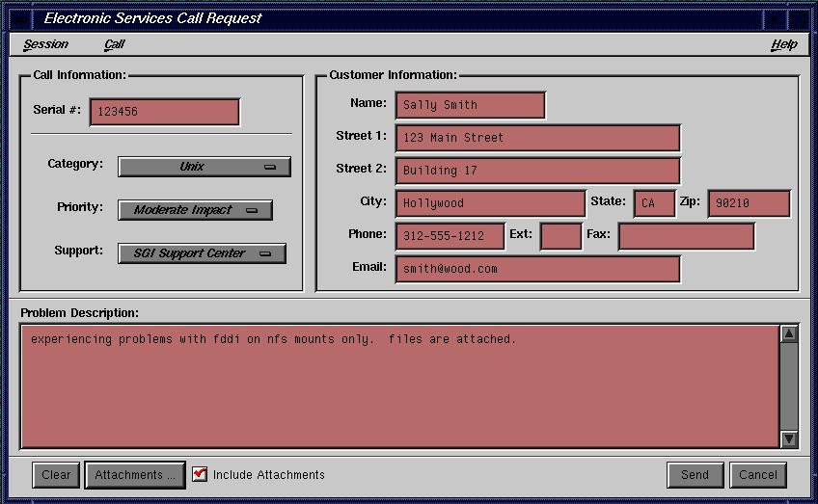
Task: Expand the Category dropdown showing Unix
Action: click(x=204, y=167)
